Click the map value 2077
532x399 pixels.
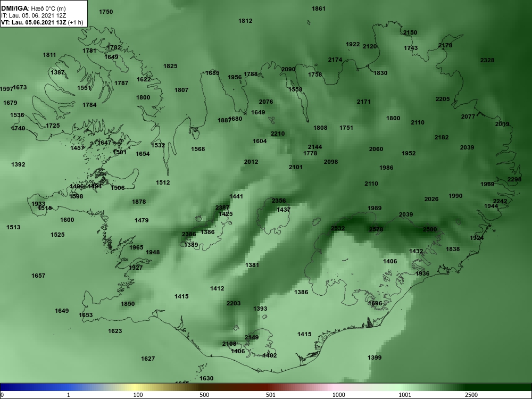(x=468, y=117)
